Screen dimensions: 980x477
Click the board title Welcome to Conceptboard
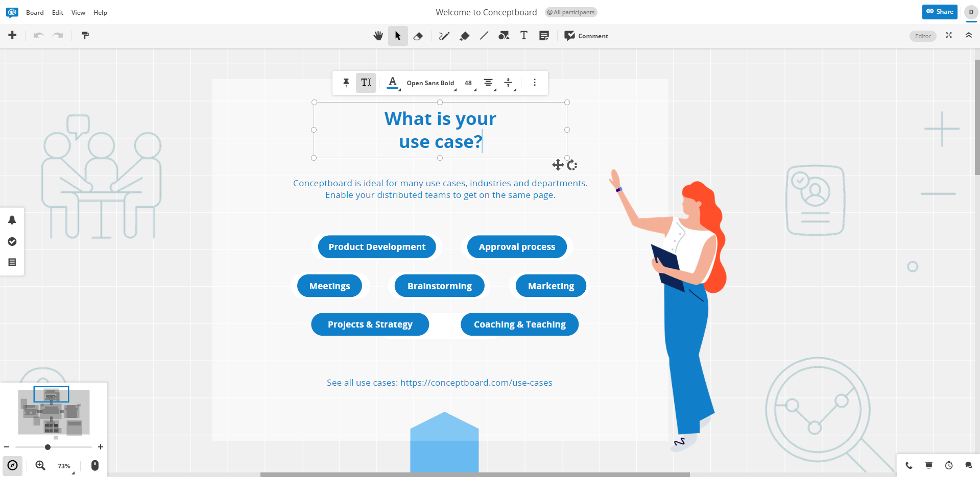pos(486,12)
